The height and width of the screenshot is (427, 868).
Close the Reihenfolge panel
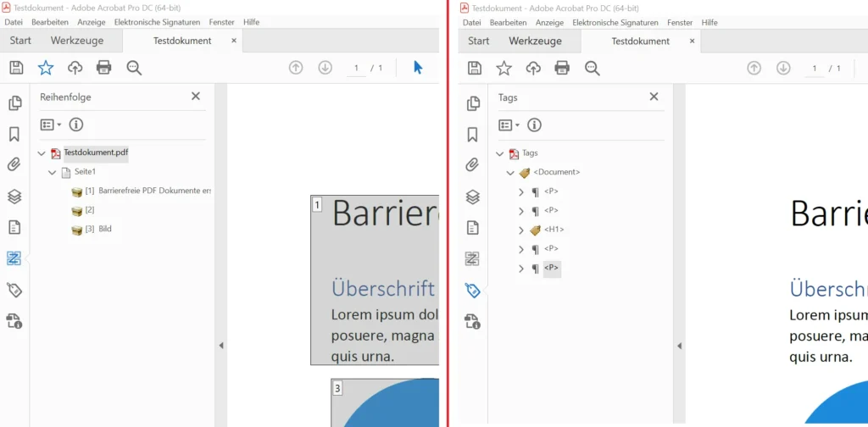196,97
